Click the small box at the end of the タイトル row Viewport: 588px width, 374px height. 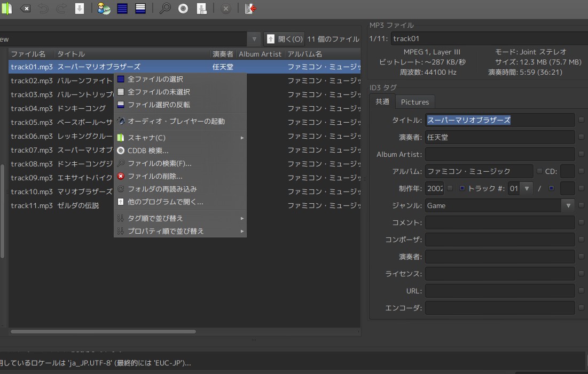point(581,120)
